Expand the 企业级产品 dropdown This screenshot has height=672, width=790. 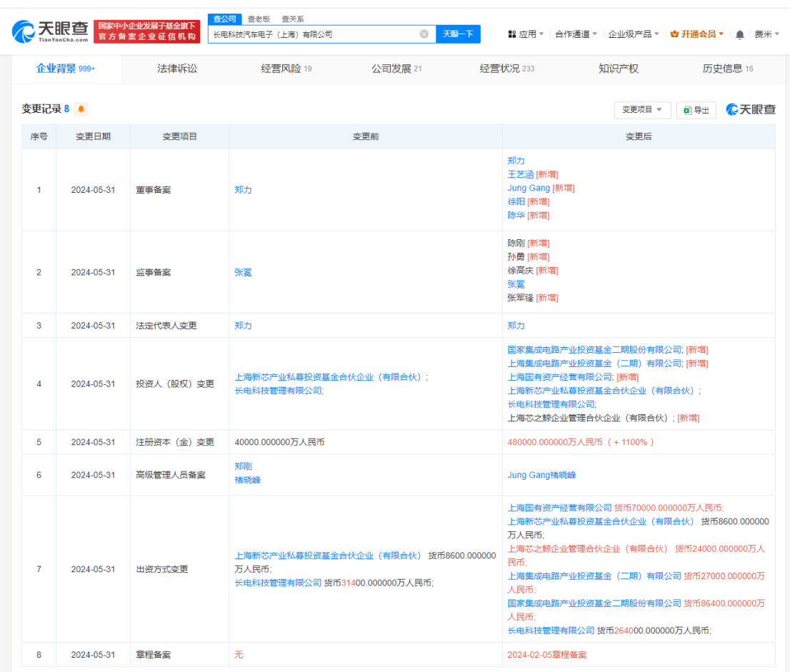tap(634, 34)
